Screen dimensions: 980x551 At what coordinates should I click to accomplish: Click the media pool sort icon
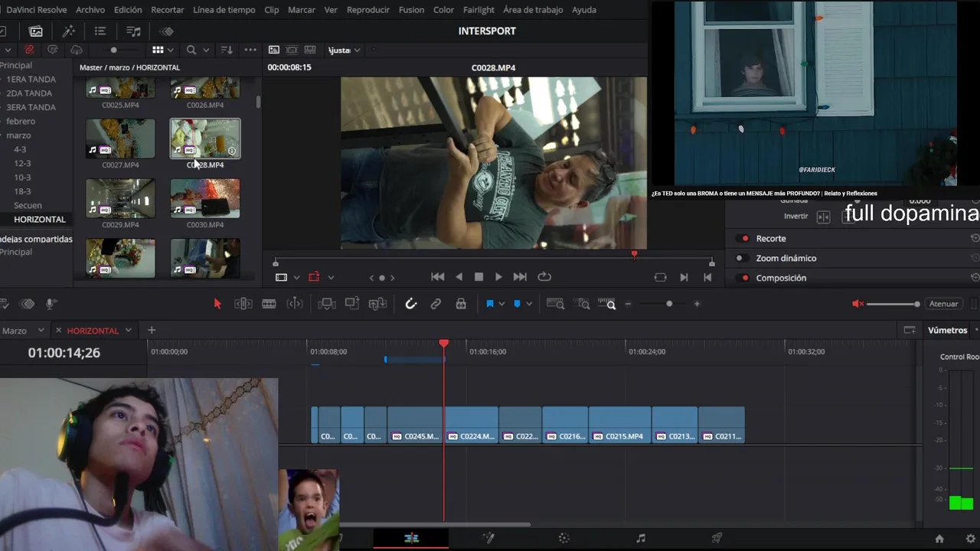(227, 50)
